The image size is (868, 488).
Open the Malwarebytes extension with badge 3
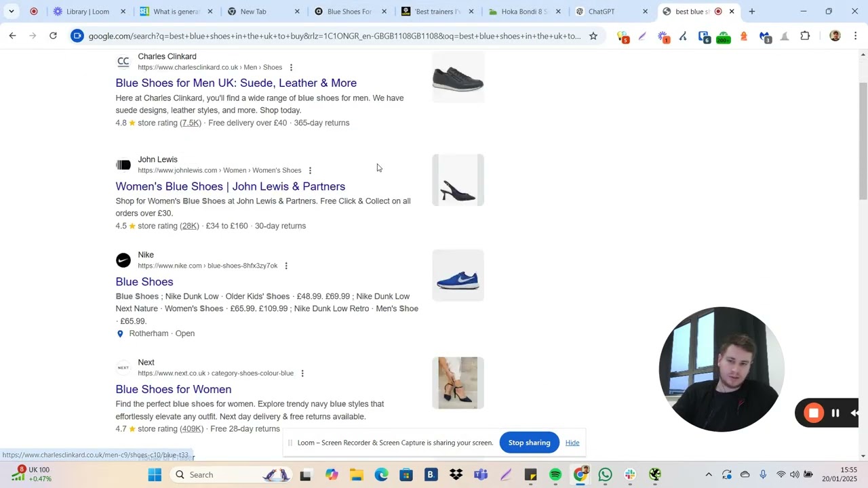(765, 37)
